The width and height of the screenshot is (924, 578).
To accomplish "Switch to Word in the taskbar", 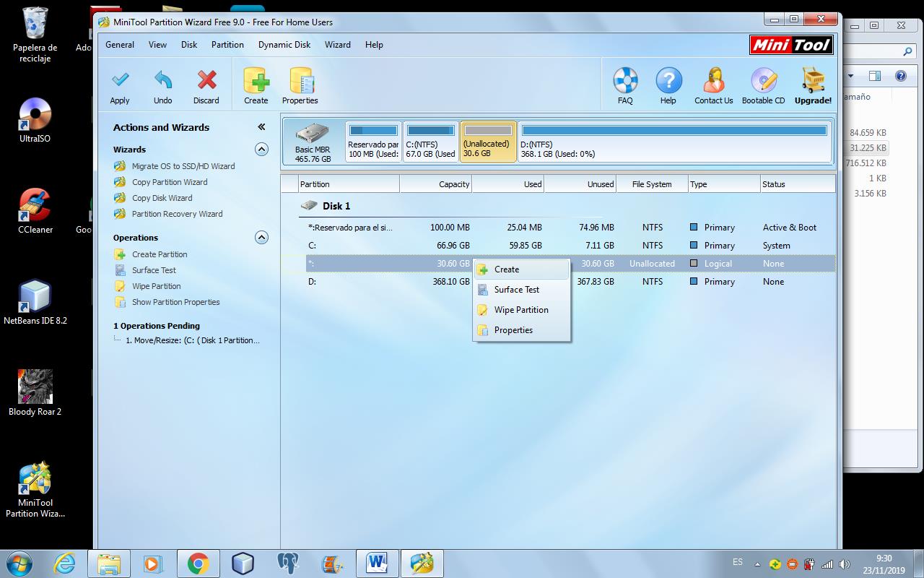I will point(377,564).
